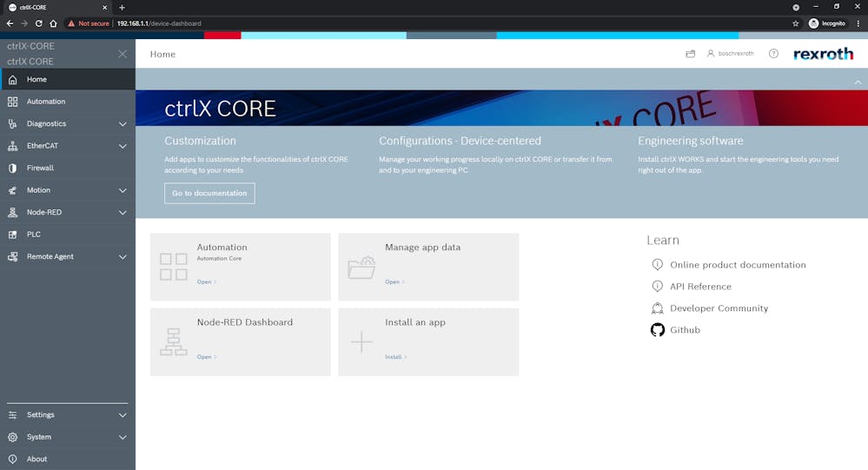Open the Developer Community link
The height and width of the screenshot is (470, 868).
[719, 308]
